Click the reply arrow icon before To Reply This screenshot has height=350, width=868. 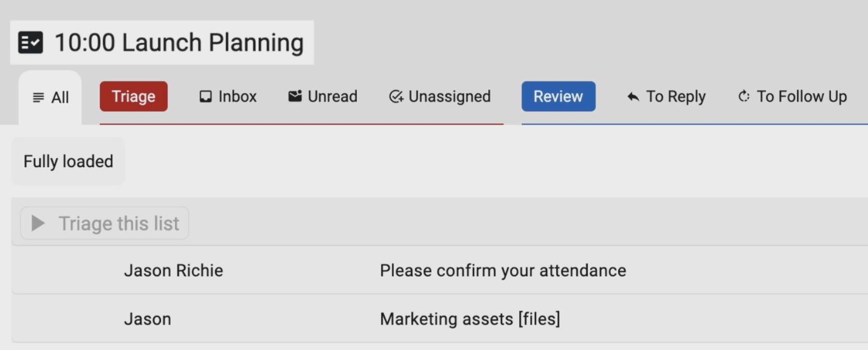[x=633, y=97]
